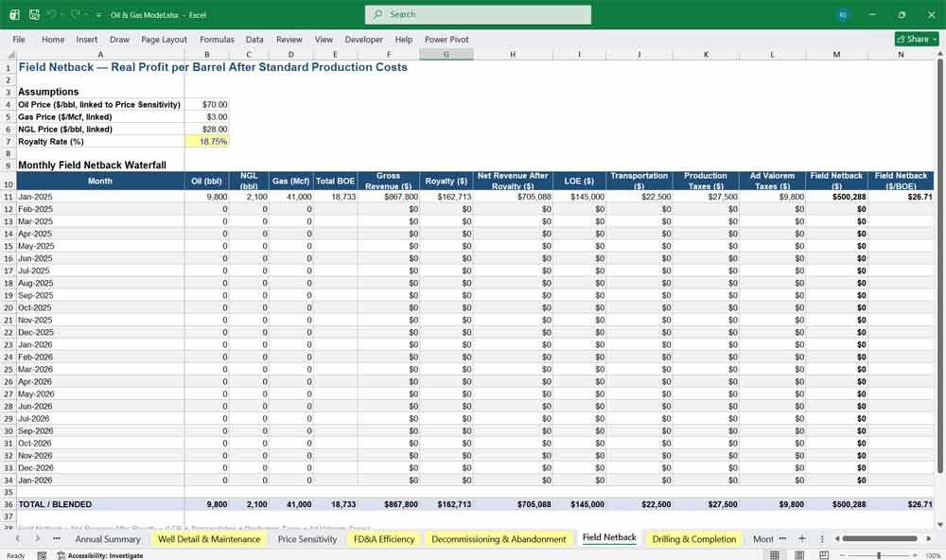Switch to the Price Sensitivity sheet
946x560 pixels.
pyautogui.click(x=307, y=539)
